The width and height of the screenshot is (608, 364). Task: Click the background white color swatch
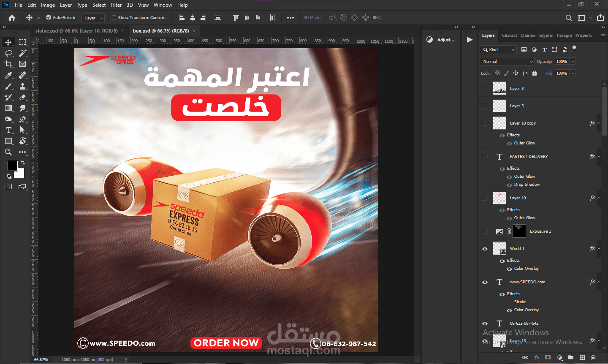[21, 174]
